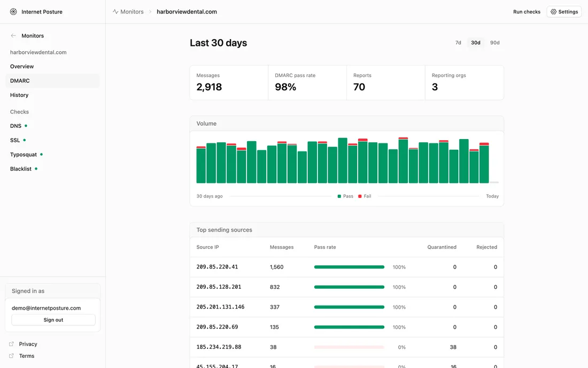Click the green status dot next to Typosquat
The image size is (588, 368).
[41, 154]
